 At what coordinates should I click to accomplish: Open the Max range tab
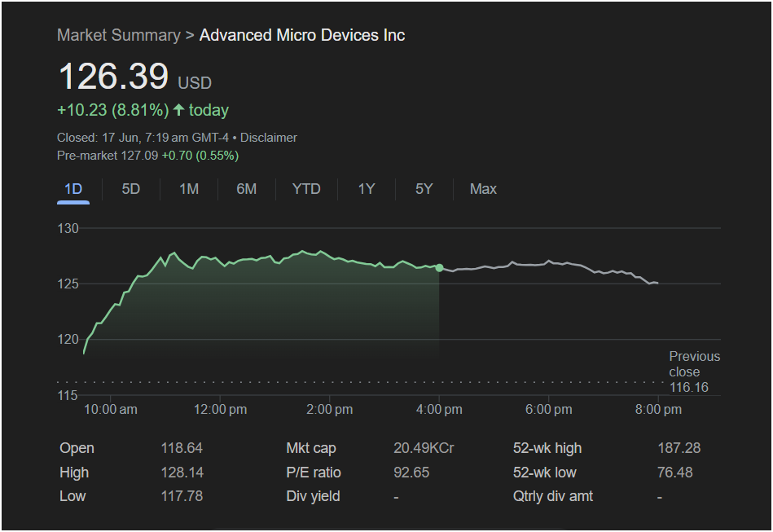483,189
